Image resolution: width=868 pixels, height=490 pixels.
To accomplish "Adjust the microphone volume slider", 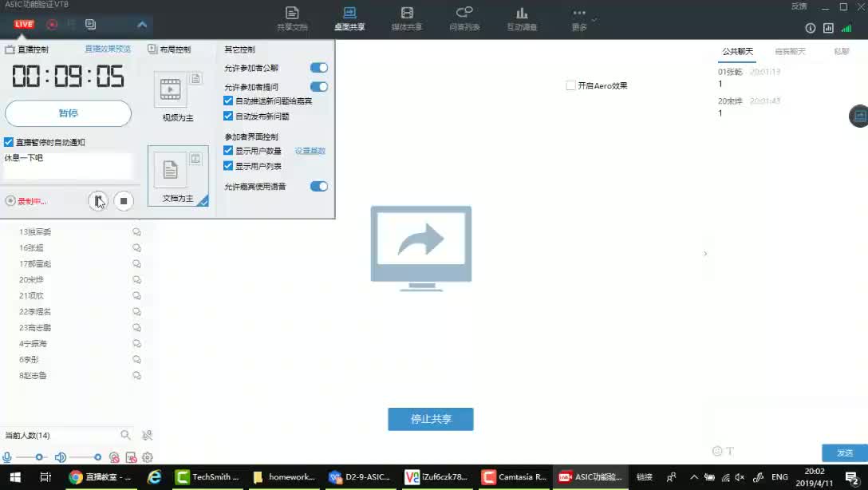I will pyautogui.click(x=39, y=457).
